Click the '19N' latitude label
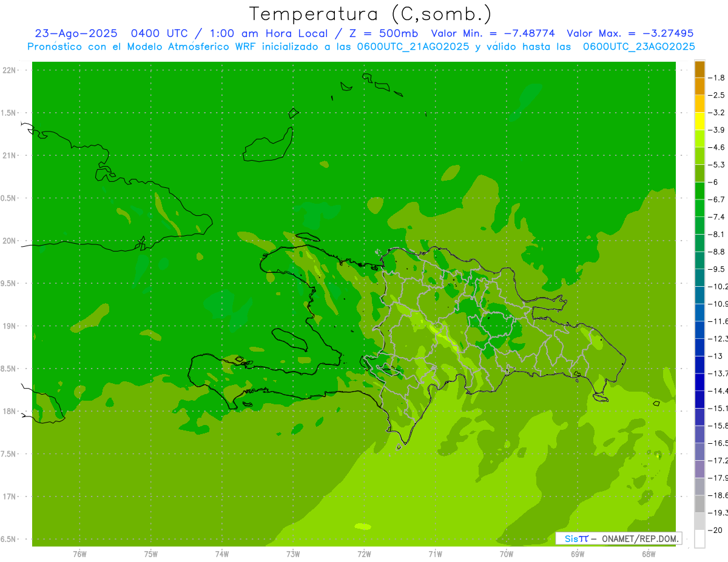This screenshot has height=562, width=728. tap(9, 326)
